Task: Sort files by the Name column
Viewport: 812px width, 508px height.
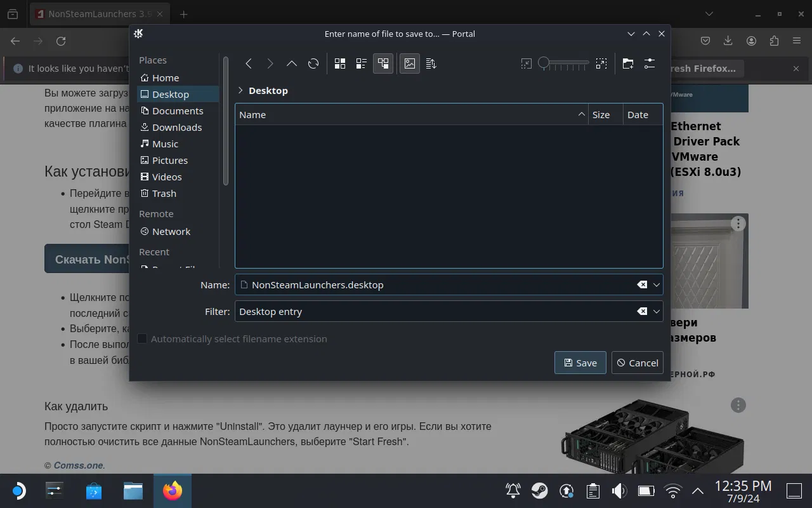Action: click(x=412, y=114)
